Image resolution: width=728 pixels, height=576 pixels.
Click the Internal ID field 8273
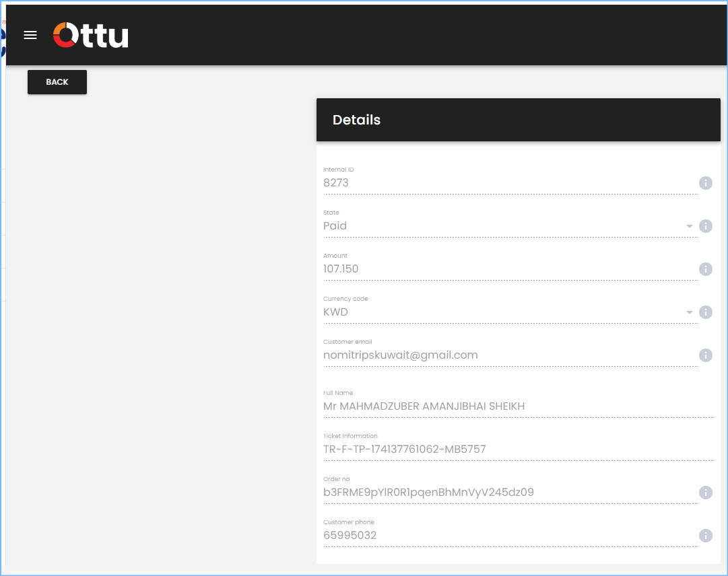[x=510, y=183]
